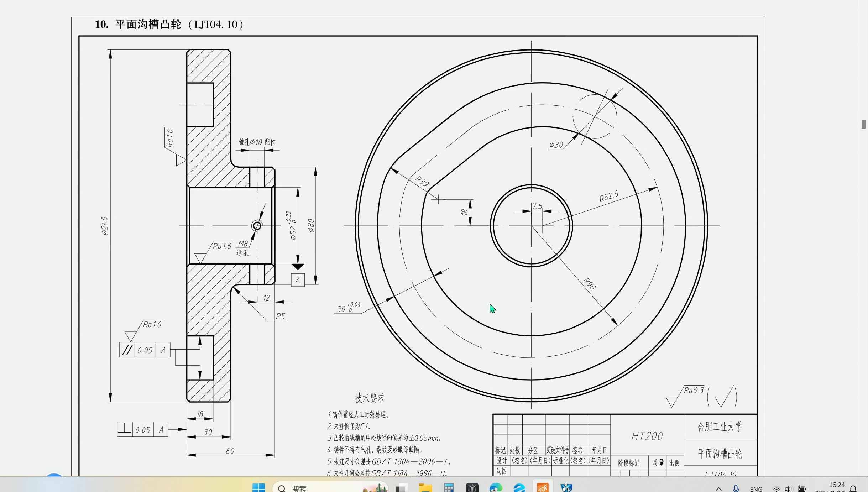
Task: Check the battery status icon
Action: coord(802,489)
